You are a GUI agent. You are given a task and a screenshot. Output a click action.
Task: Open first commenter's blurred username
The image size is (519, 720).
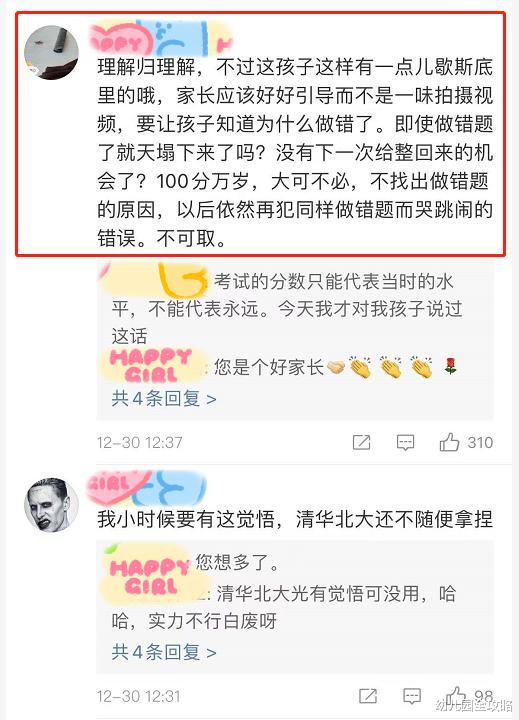click(161, 39)
